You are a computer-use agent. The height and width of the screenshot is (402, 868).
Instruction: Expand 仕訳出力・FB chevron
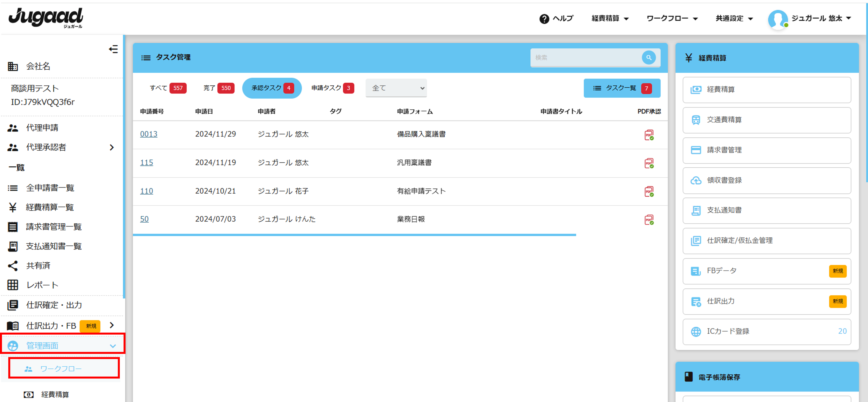(x=112, y=325)
